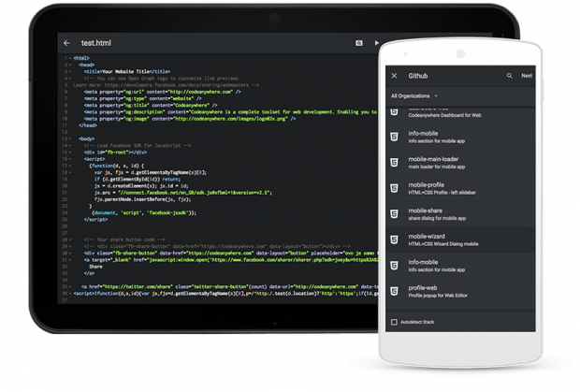Tap 'Profile popup for Web Editor' description
Screen dimensions: 580x392
tap(438, 296)
